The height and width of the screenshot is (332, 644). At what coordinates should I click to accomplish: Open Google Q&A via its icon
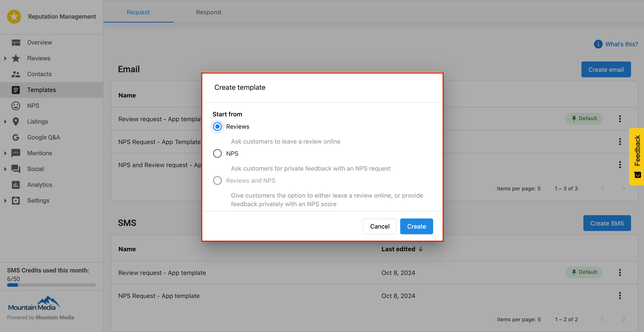pos(16,137)
